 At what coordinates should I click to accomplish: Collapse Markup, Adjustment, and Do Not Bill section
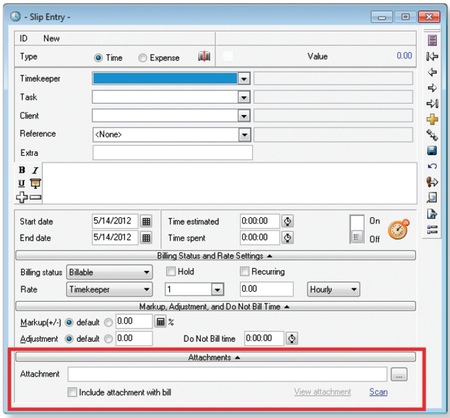215,306
